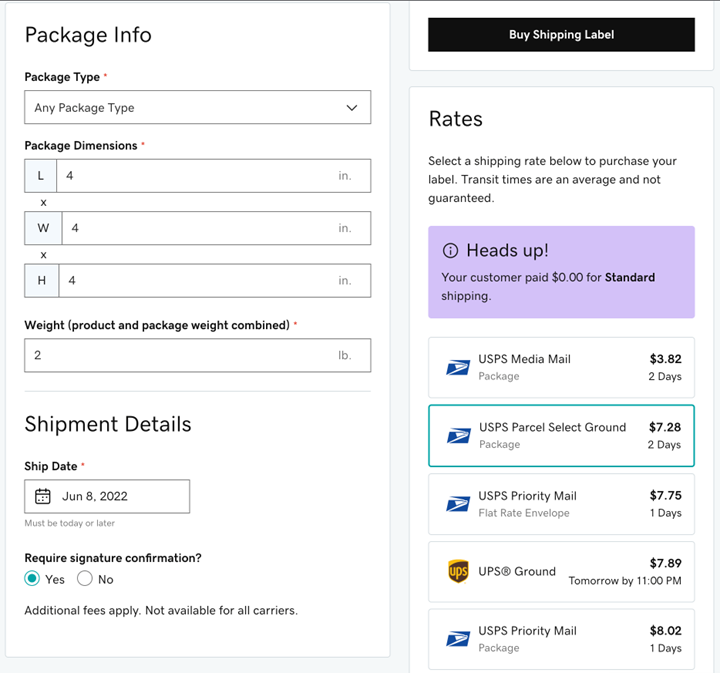
Task: Click the Buy Shipping Label button
Action: [x=561, y=35]
